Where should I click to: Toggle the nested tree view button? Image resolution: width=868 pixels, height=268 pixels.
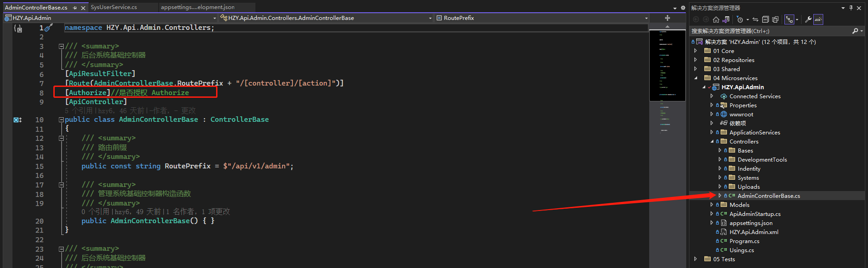pos(789,19)
